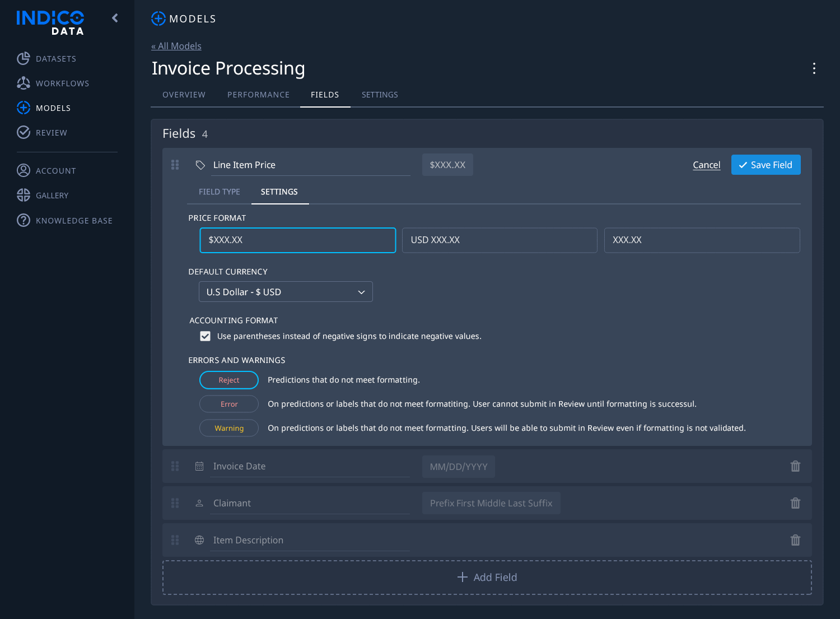The width and height of the screenshot is (840, 619).
Task: Grab the drag handle of Item Description
Action: pyautogui.click(x=175, y=540)
